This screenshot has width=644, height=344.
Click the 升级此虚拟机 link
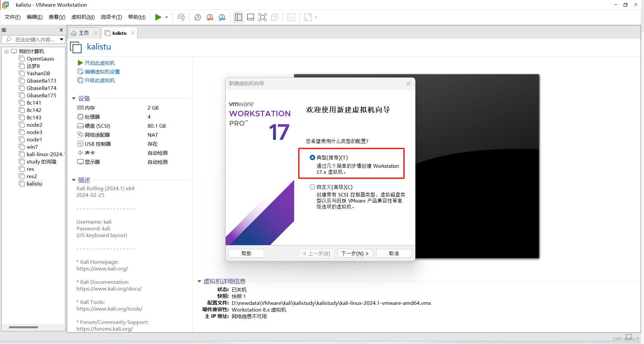pyautogui.click(x=99, y=80)
